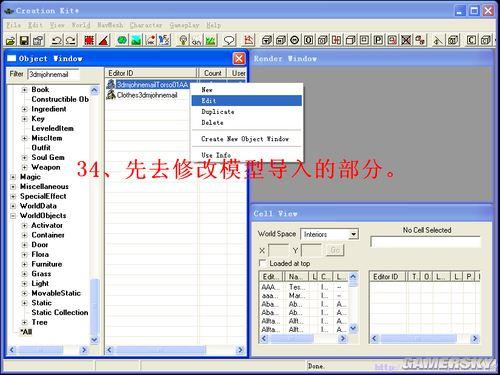Enable the Loaded at top checkbox

[263, 263]
